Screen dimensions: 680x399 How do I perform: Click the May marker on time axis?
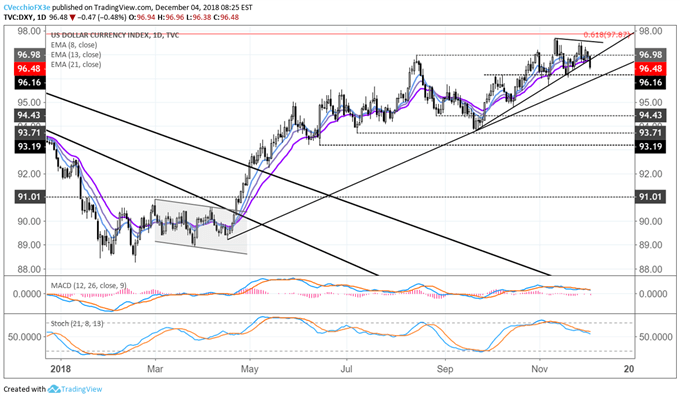249,369
